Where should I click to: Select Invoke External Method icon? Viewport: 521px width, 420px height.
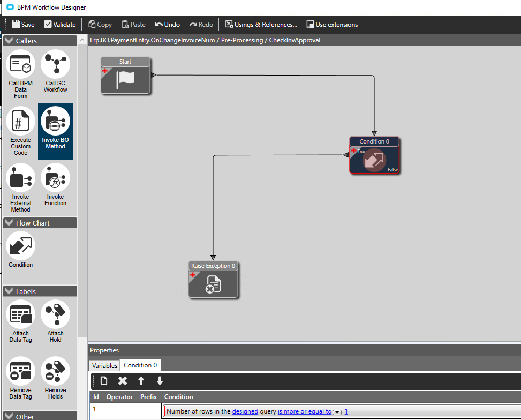tap(20, 177)
